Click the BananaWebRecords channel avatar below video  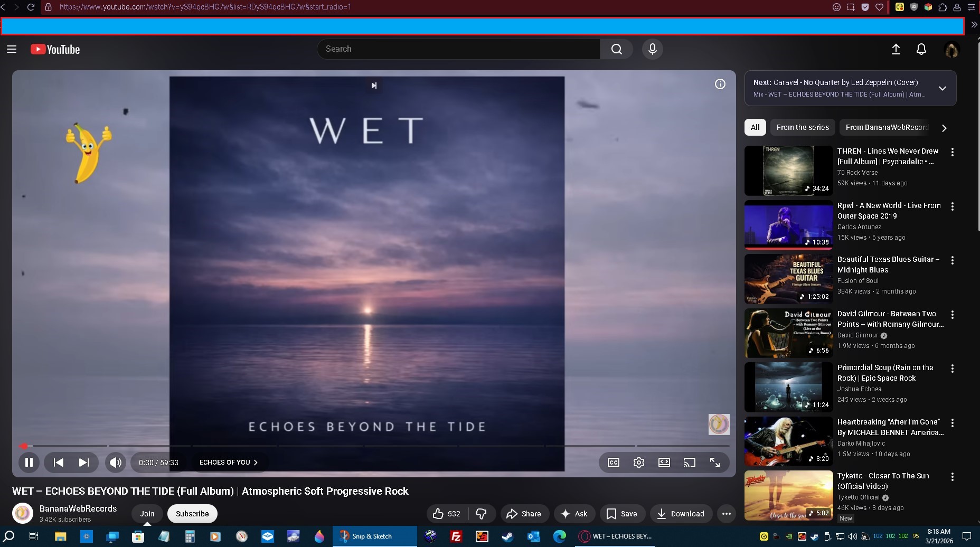[23, 513]
